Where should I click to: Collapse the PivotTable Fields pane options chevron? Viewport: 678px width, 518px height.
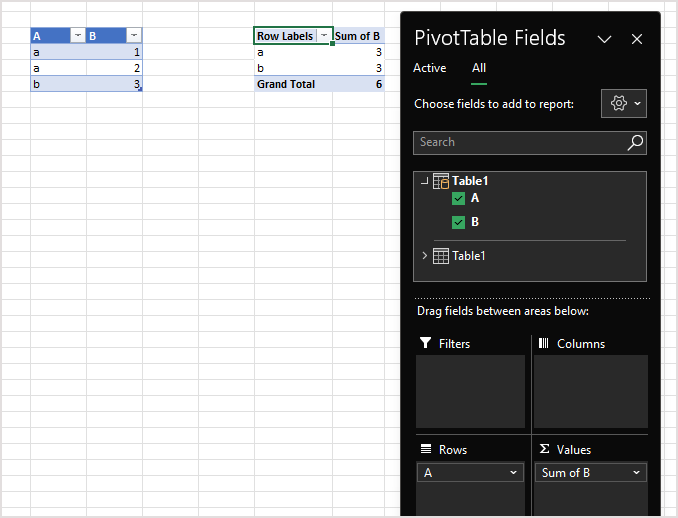[604, 39]
